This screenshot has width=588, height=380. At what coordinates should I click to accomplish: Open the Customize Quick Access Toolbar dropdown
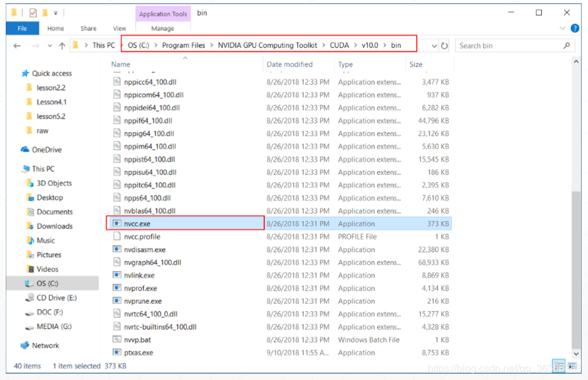pyautogui.click(x=56, y=13)
